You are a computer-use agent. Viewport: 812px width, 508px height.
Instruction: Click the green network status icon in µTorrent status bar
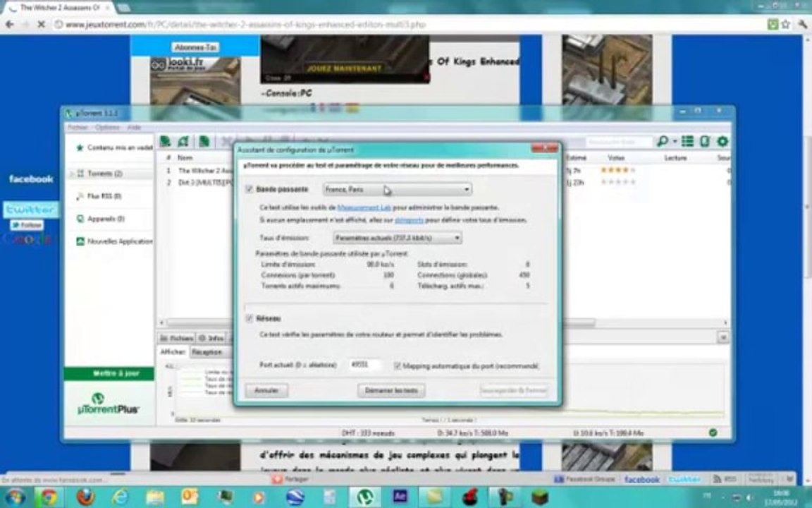(x=713, y=433)
